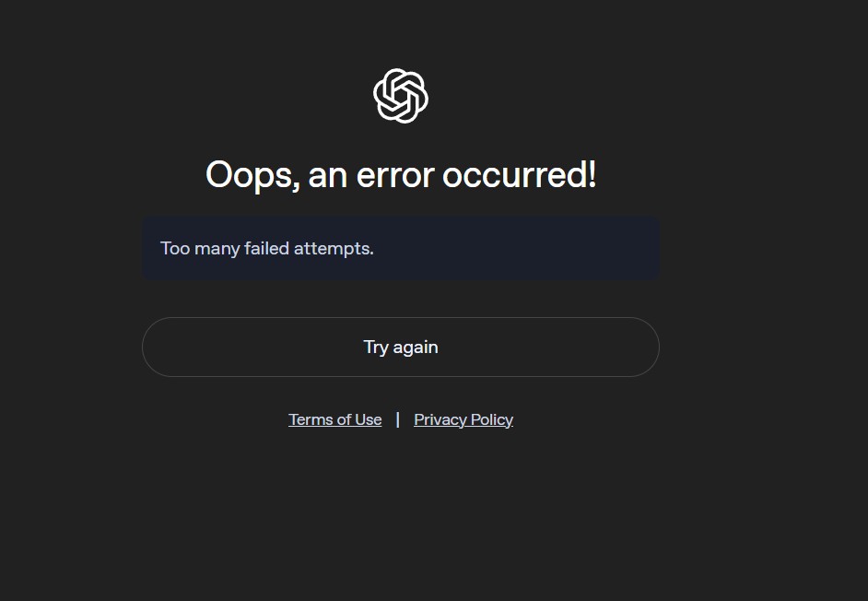Click the separator bar between footer links
The height and width of the screenshot is (601, 868).
point(397,419)
